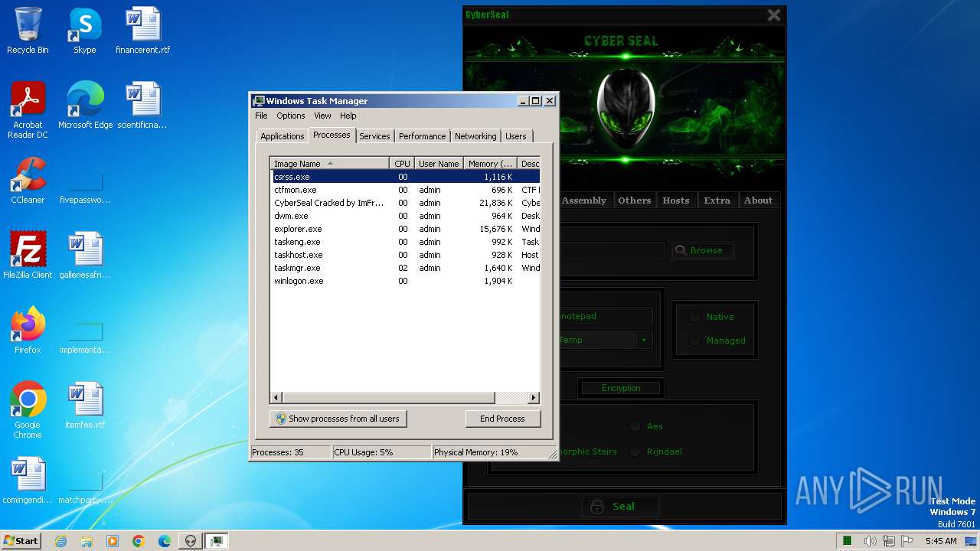Switch to the Applications tab
This screenshot has height=551, width=980.
(283, 136)
